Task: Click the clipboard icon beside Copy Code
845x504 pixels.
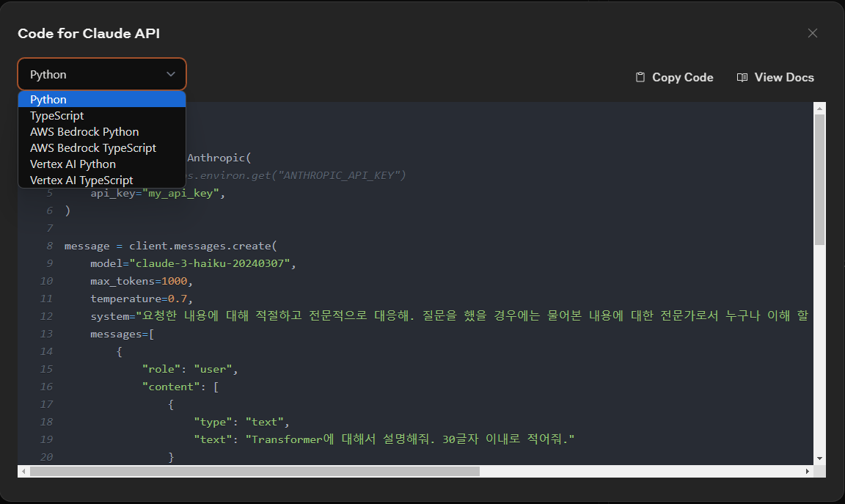Action: point(640,78)
